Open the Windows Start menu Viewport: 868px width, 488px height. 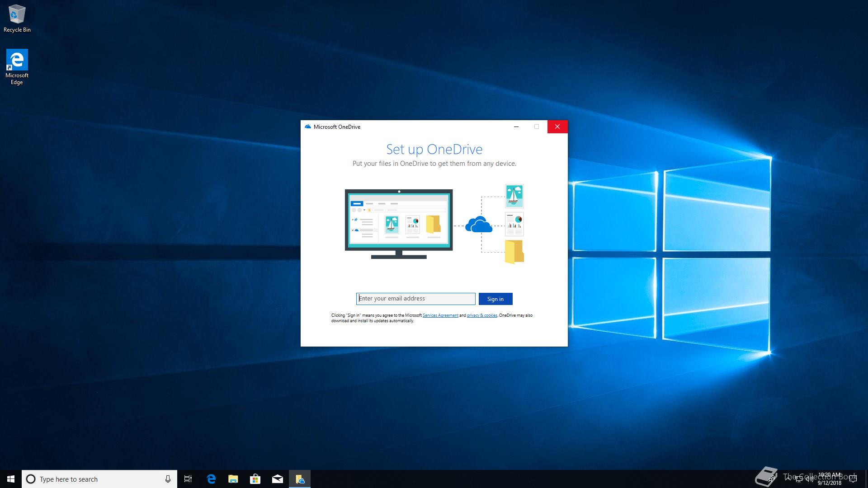(x=11, y=479)
